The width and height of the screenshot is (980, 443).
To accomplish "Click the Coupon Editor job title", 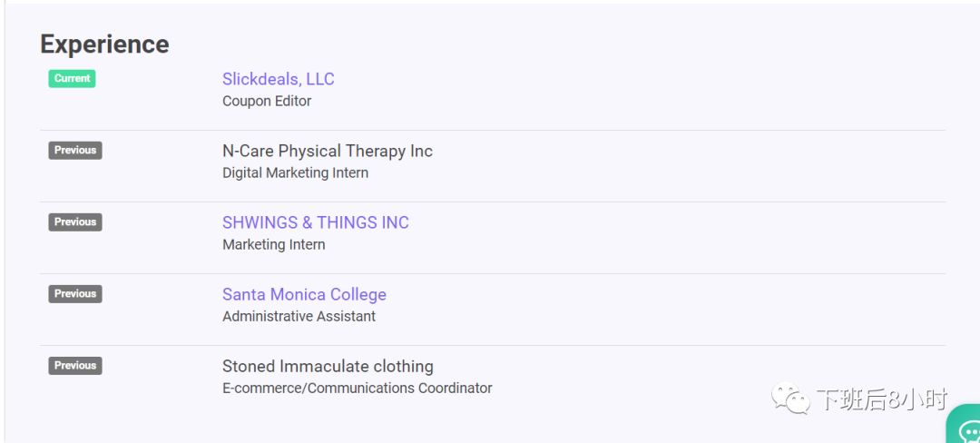I will tap(267, 102).
